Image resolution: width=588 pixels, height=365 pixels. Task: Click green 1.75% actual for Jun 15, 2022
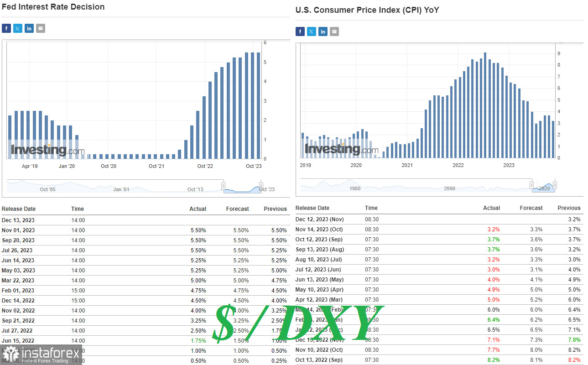[x=198, y=341]
